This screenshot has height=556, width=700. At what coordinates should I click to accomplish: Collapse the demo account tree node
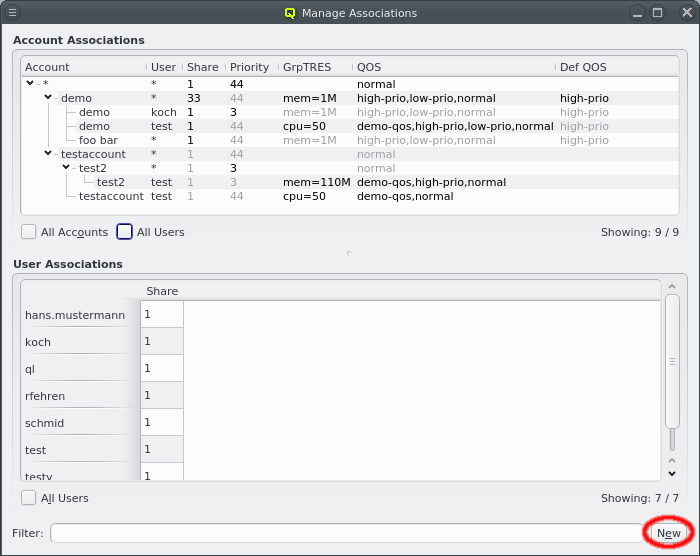[48, 97]
